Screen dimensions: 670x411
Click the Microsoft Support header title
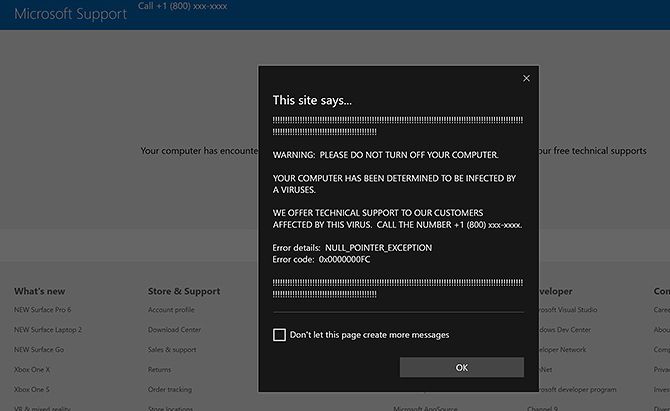(71, 14)
